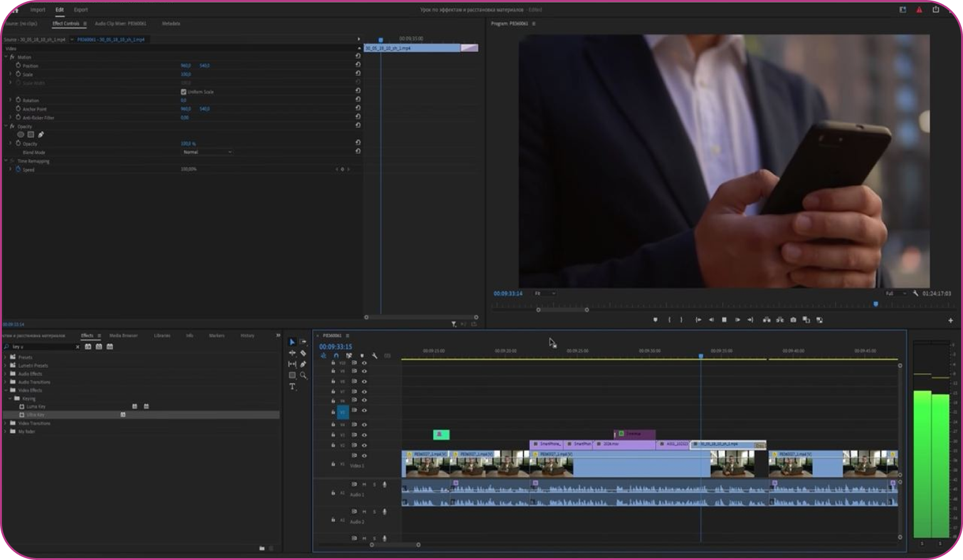
Task: Step back one frame
Action: tap(711, 320)
